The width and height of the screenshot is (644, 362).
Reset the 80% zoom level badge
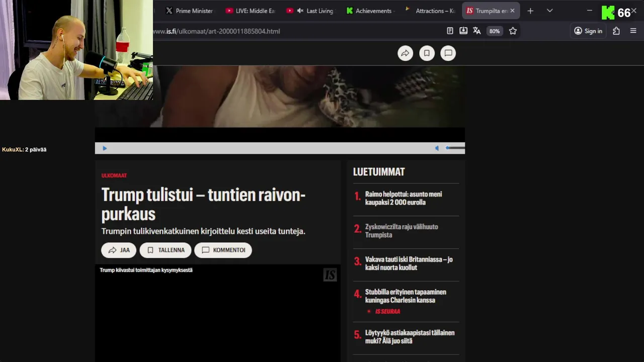tap(495, 31)
